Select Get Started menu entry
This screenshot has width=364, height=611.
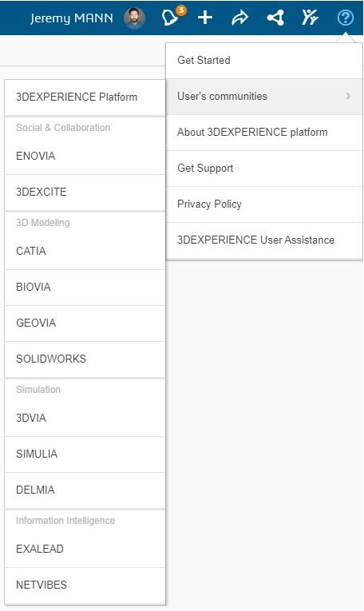[264, 61]
